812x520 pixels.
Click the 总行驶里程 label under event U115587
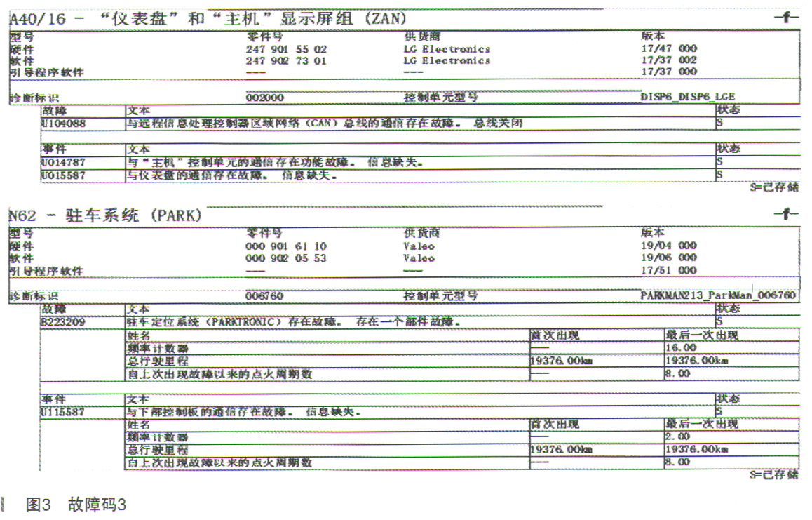pos(158,450)
